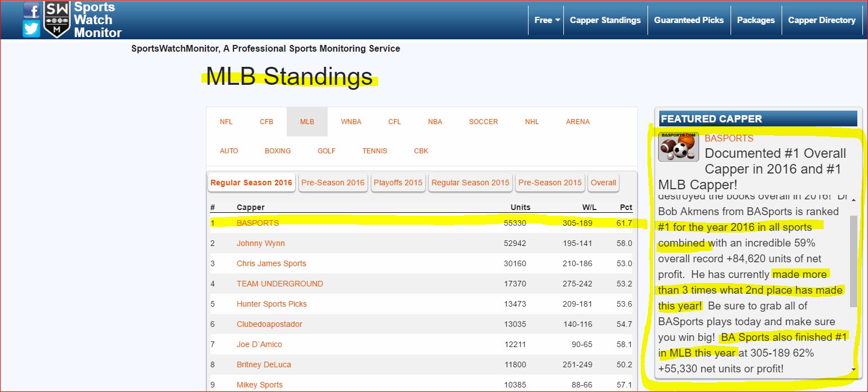Click the 13473 units value
The height and width of the screenshot is (392, 868).
515,304
